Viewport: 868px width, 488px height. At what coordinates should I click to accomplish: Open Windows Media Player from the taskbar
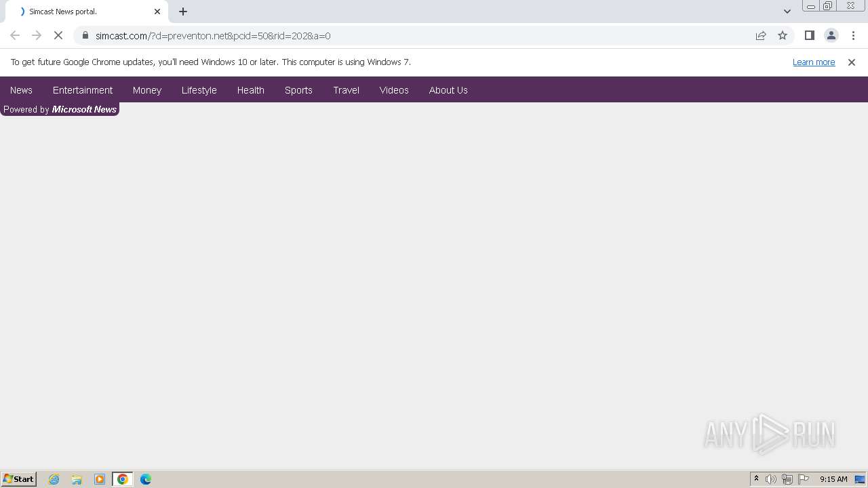[x=100, y=479]
